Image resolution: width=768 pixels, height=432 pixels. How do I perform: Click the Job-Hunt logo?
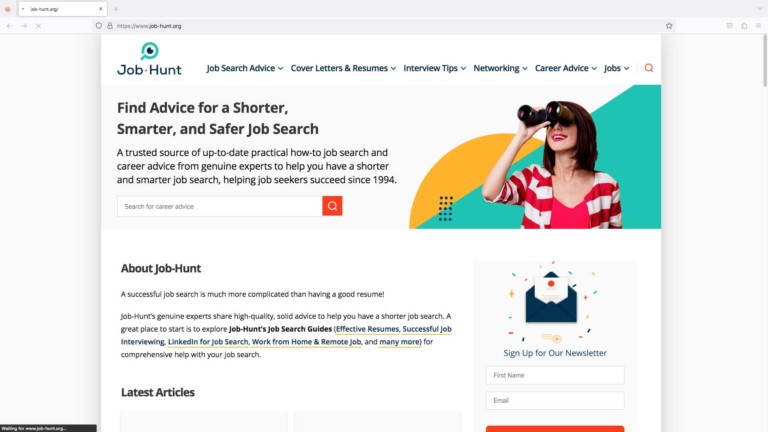pyautogui.click(x=149, y=59)
